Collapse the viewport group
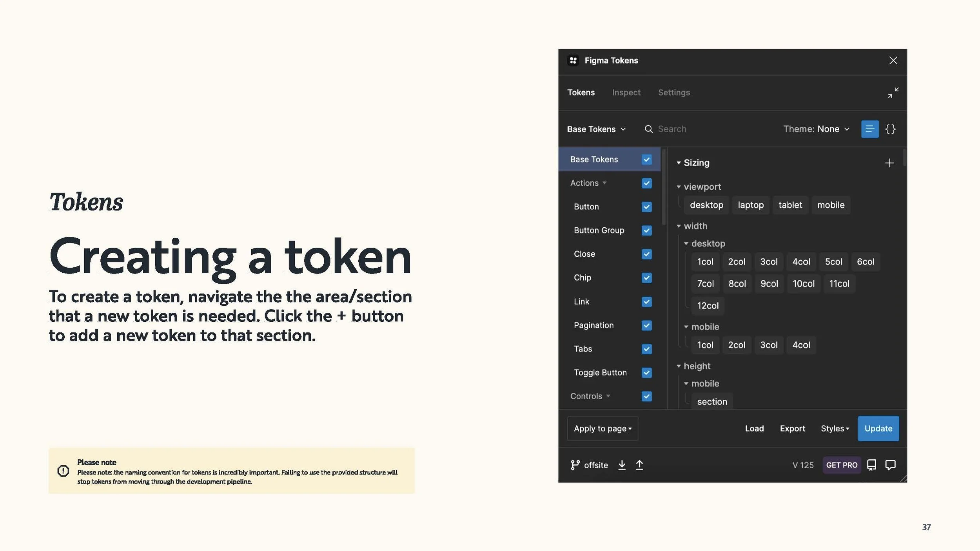Screen dimensions: 980x551 coord(679,187)
